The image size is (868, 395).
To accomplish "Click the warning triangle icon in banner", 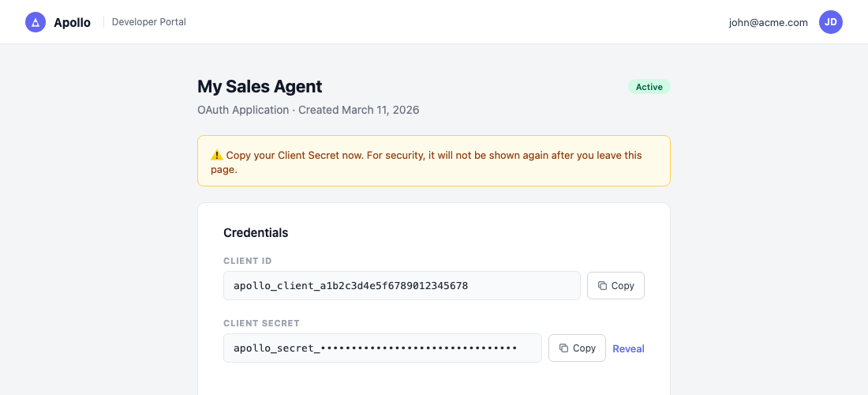I will [x=217, y=156].
